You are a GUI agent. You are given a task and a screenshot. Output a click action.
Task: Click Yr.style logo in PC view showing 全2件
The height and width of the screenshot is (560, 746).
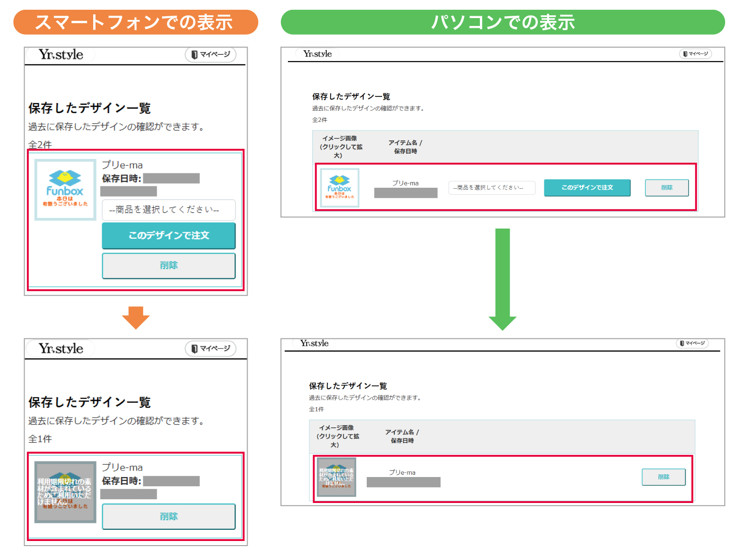tap(318, 54)
